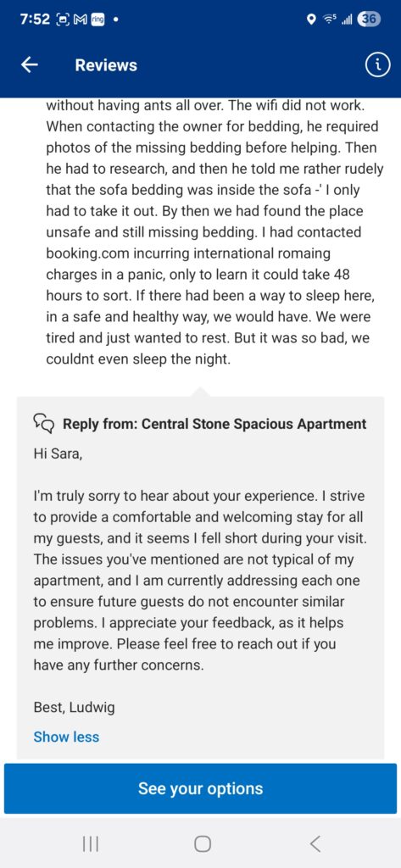Tap the cellular signal bars icon
The image size is (401, 868).
click(348, 19)
